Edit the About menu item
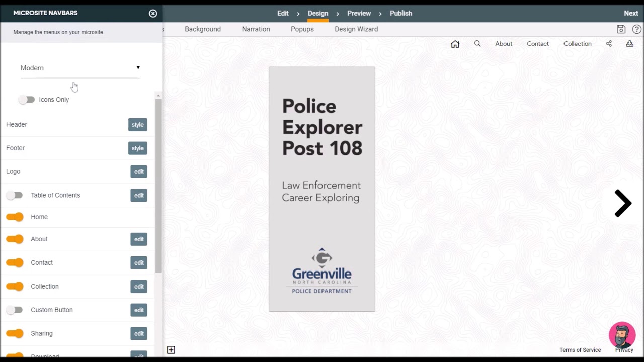Viewport: 644px width, 362px height. (139, 239)
